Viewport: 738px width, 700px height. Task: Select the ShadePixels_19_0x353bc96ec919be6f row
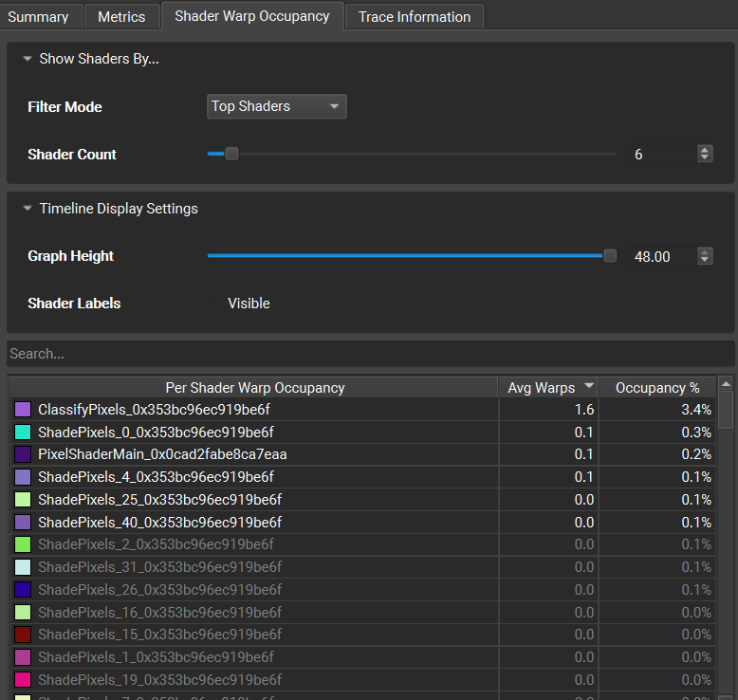click(362, 679)
